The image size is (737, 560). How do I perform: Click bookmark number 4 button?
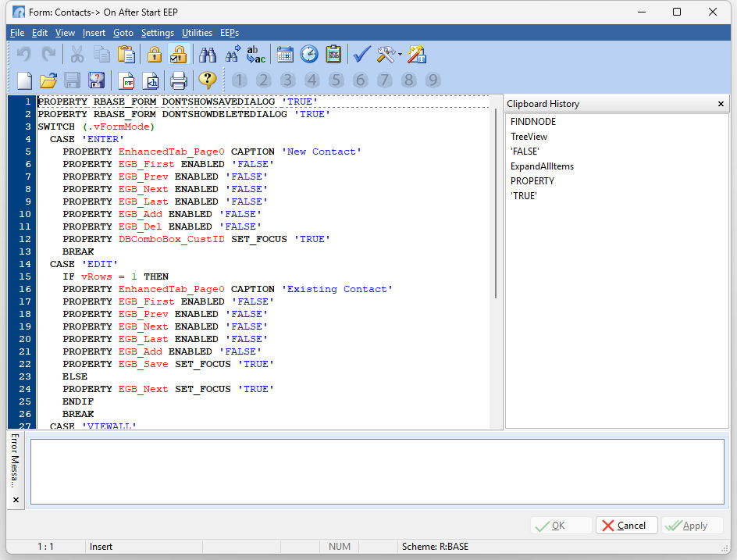(312, 80)
